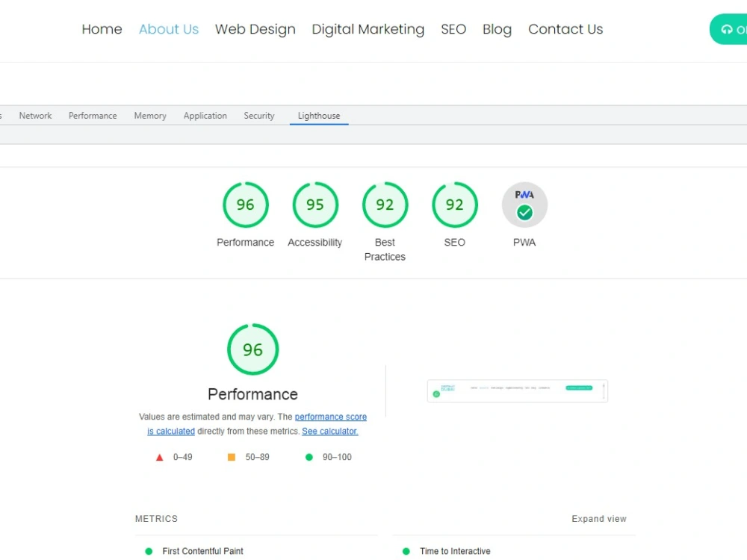
Task: Open the Web Design menu item
Action: pos(255,29)
